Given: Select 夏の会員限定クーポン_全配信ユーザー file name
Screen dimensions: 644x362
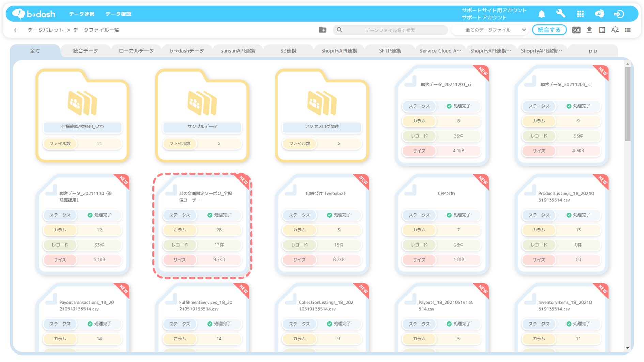Looking at the screenshot, I should click(205, 196).
